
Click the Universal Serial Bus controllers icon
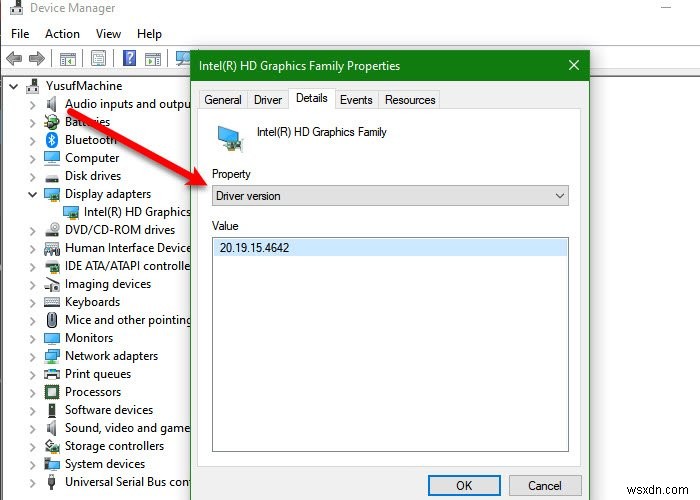click(x=52, y=482)
